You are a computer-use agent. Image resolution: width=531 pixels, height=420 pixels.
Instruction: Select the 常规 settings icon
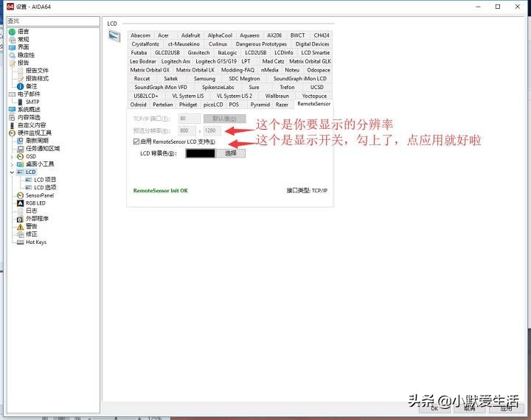pyautogui.click(x=13, y=40)
